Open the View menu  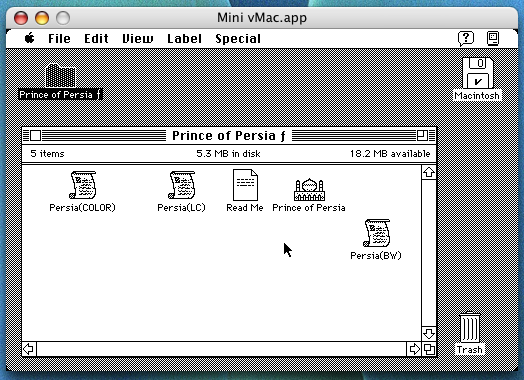pyautogui.click(x=138, y=39)
